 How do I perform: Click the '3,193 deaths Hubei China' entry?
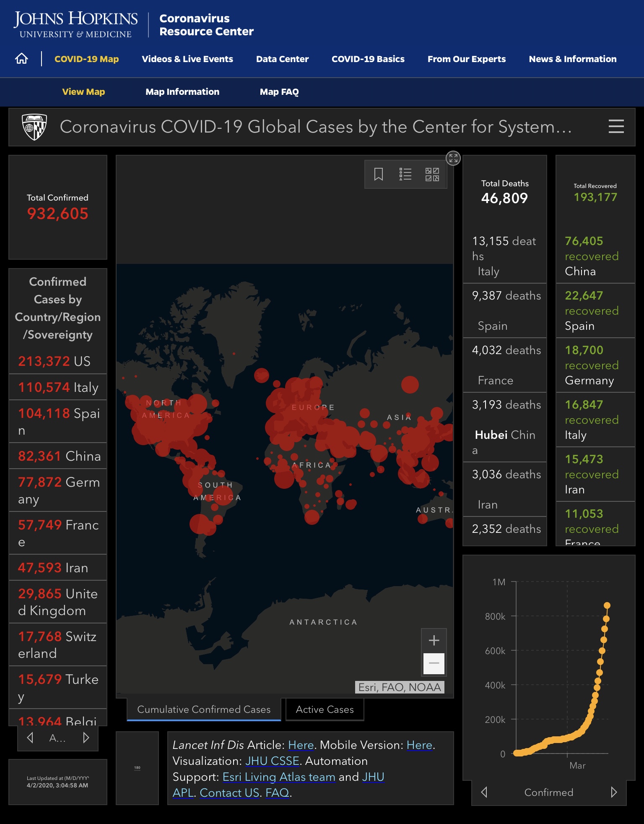tap(505, 427)
